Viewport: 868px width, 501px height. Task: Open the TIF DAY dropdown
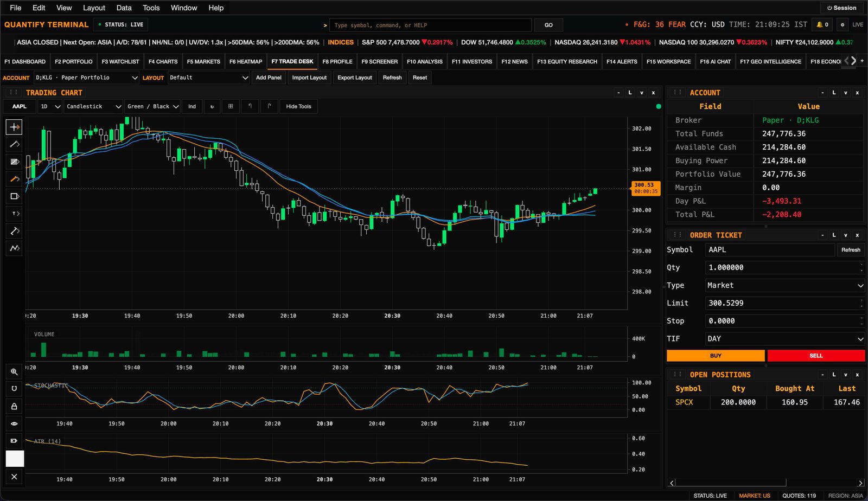click(785, 338)
